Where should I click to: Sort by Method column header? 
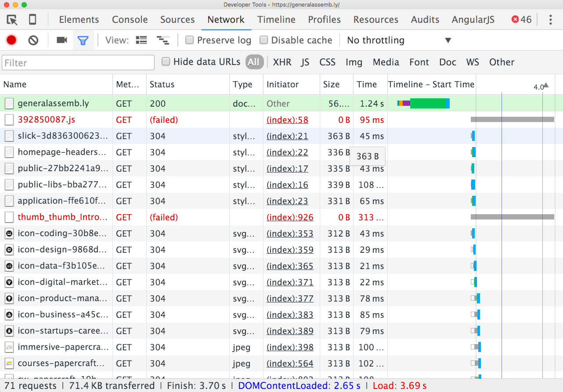[x=129, y=84]
